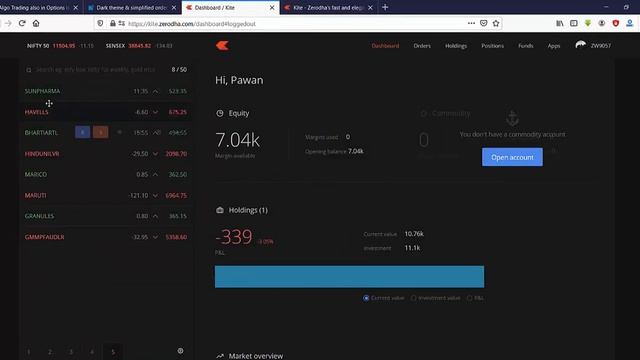The image size is (640, 360).
Task: Expand HINDUNILVR market depth chevron
Action: click(x=156, y=154)
